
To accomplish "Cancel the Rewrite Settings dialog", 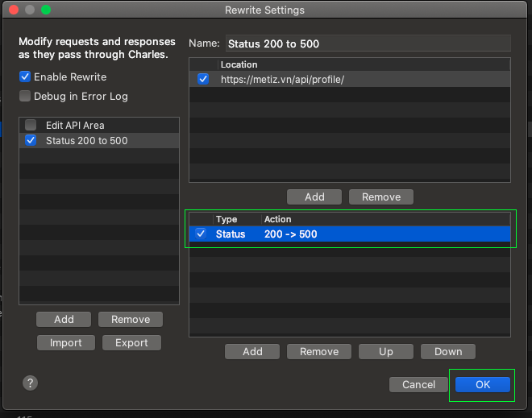I will 418,384.
